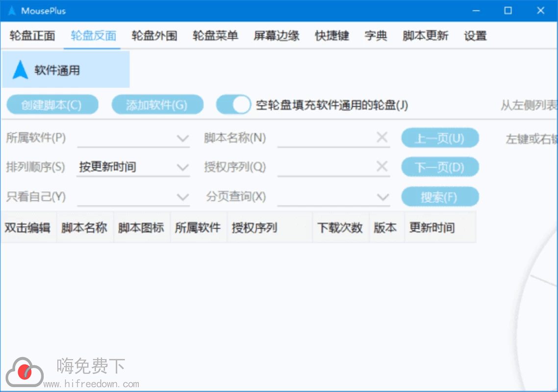
Task: Click the 脚本名称 column header
Action: click(x=85, y=227)
